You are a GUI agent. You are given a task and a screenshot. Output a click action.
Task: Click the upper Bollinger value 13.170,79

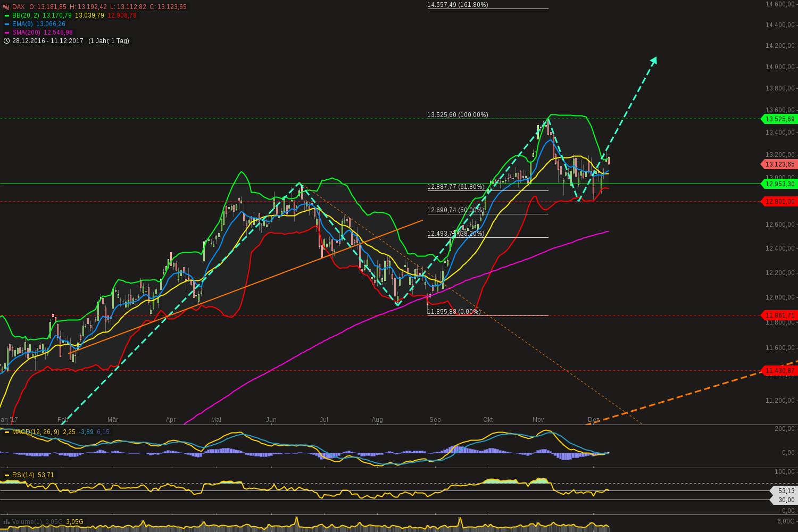pyautogui.click(x=57, y=15)
